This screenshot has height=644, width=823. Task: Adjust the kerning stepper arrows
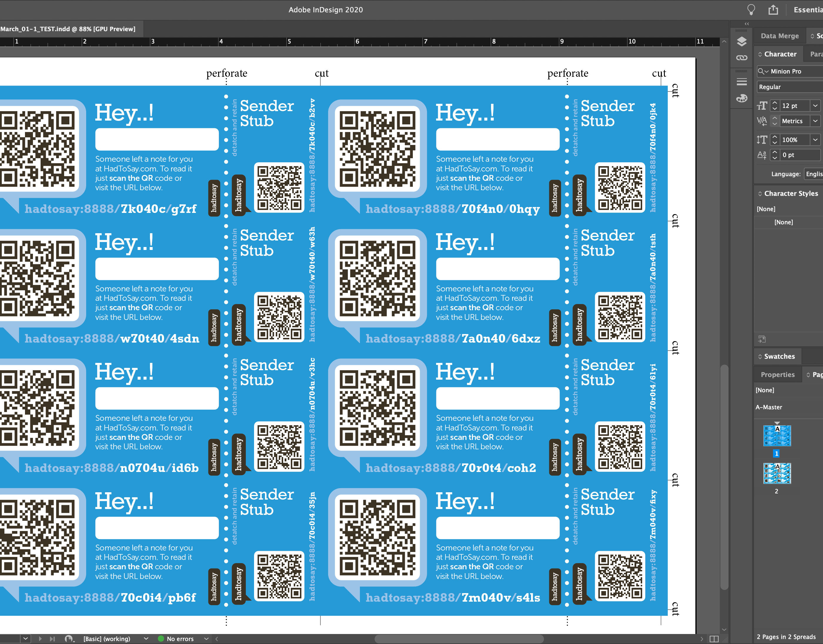pyautogui.click(x=774, y=121)
